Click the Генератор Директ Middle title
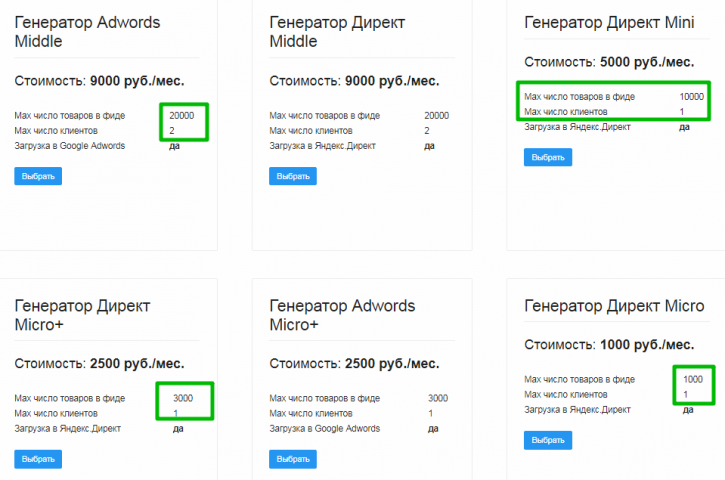725x480 pixels. (x=337, y=31)
